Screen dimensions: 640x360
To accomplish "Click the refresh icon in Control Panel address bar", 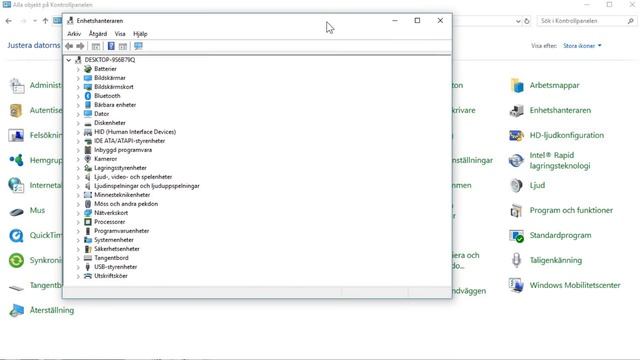I will point(527,21).
